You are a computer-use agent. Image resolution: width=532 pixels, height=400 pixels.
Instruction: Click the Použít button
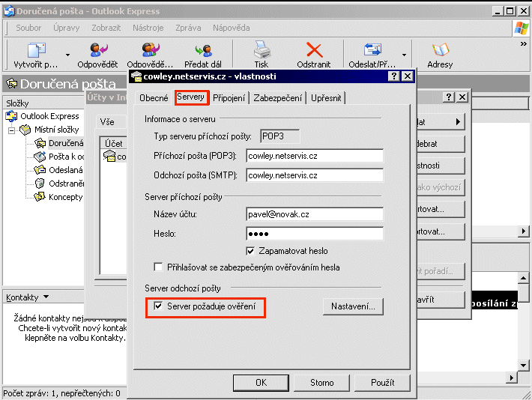tap(382, 383)
